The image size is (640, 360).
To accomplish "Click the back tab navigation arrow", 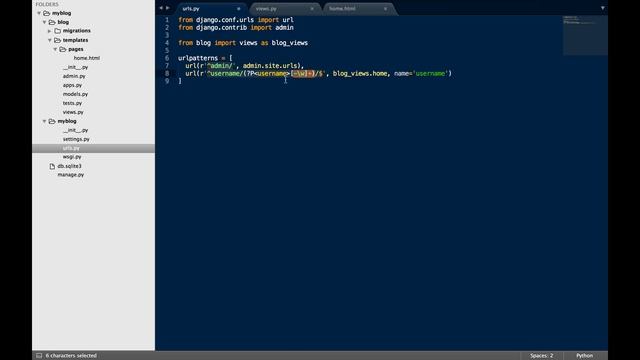I will (161, 8).
